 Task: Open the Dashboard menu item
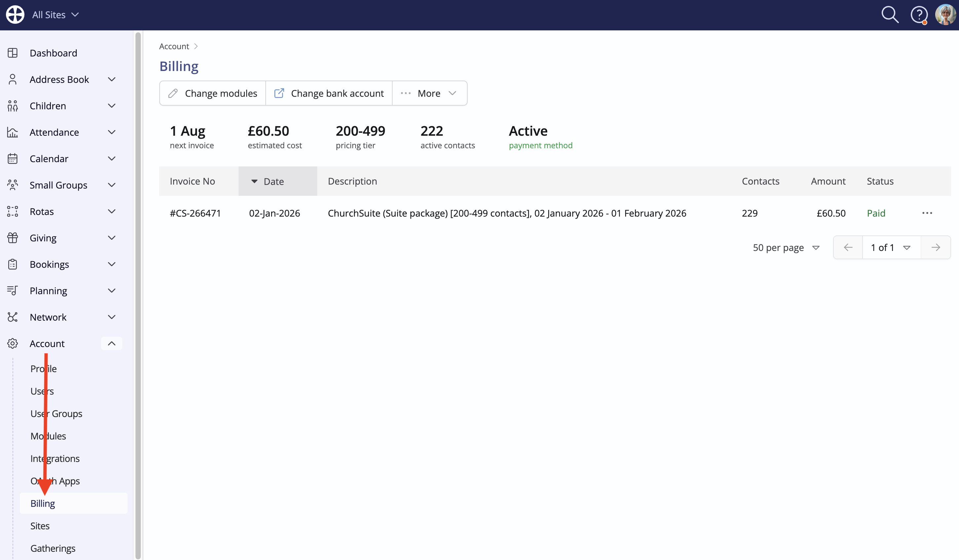pos(53,53)
